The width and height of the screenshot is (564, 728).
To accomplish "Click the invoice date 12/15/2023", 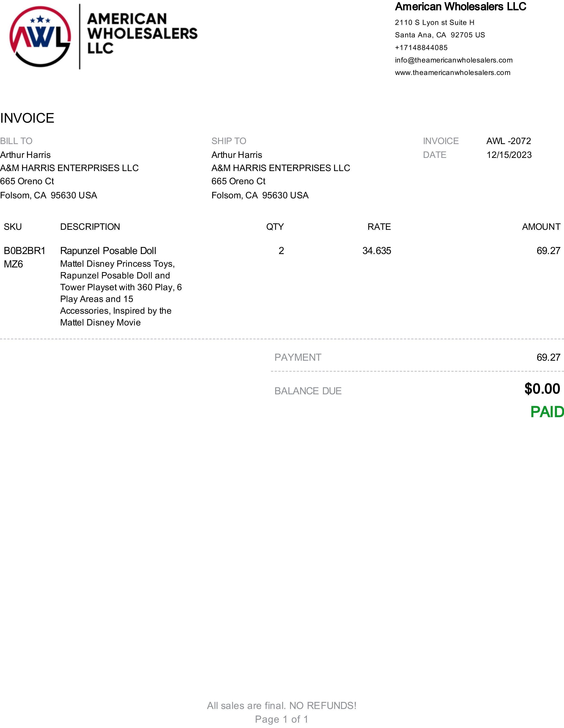I will (509, 155).
